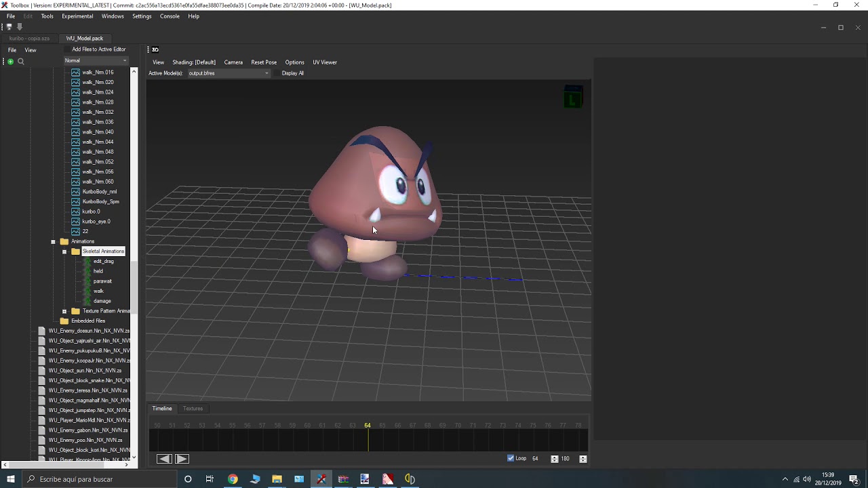
Task: Click file icon of WU_Enemy_poo.Nin_NX_NVN.zs
Action: click(42, 440)
